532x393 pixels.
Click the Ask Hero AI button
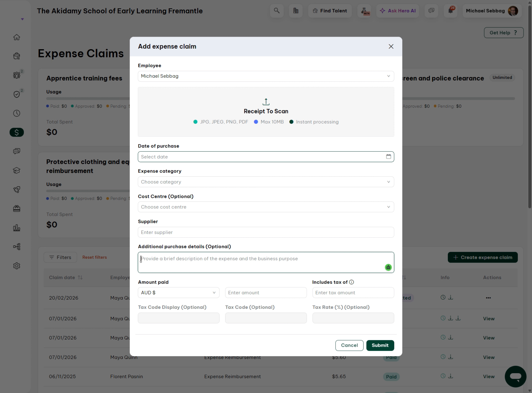397,11
